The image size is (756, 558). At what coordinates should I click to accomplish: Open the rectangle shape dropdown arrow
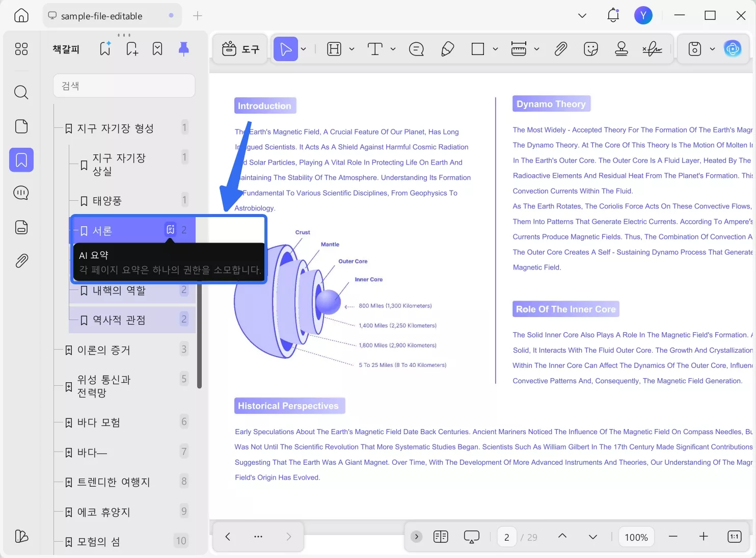pos(495,49)
